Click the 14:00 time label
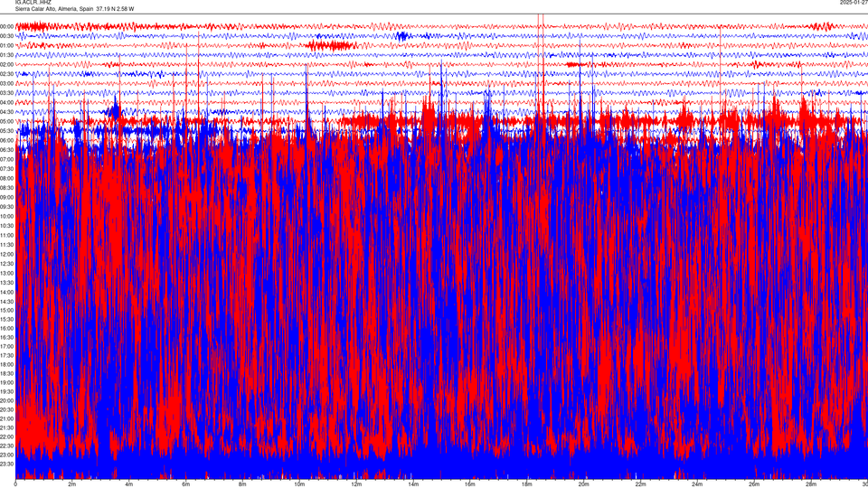 7,292
